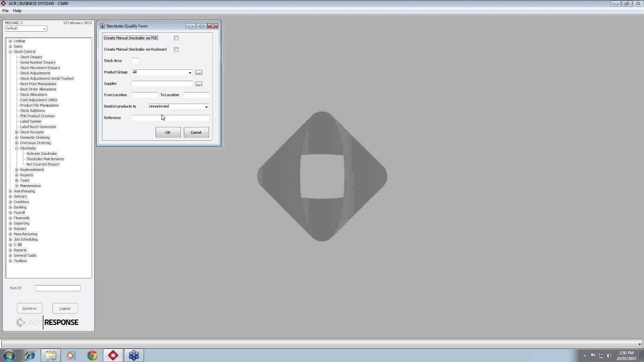Open Back Order Allocations
644x362 pixels.
point(38,89)
